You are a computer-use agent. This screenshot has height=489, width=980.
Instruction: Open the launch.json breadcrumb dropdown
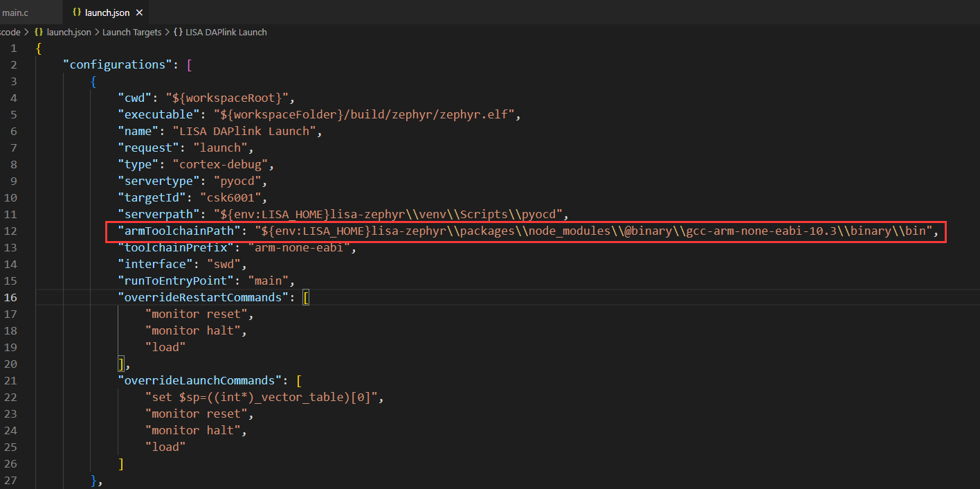coord(69,32)
